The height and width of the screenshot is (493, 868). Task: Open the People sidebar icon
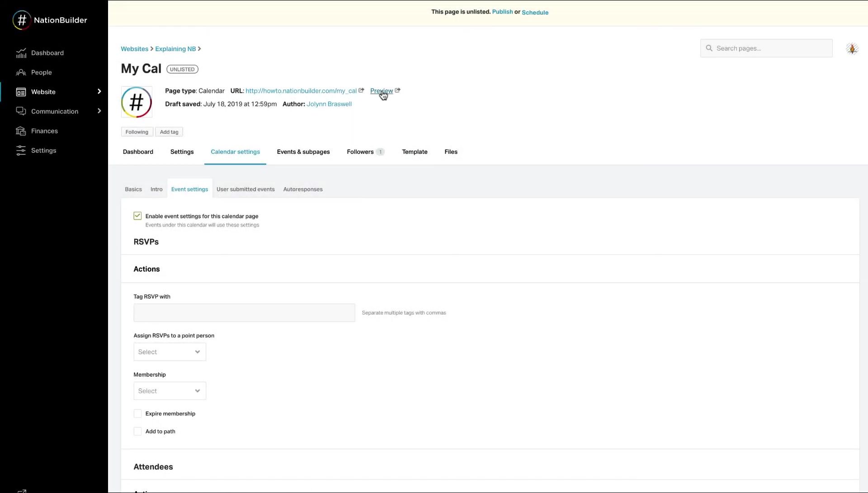tap(21, 72)
